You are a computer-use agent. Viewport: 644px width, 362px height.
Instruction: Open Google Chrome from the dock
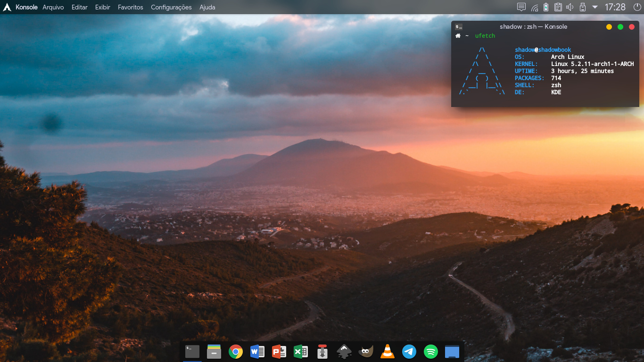click(236, 352)
